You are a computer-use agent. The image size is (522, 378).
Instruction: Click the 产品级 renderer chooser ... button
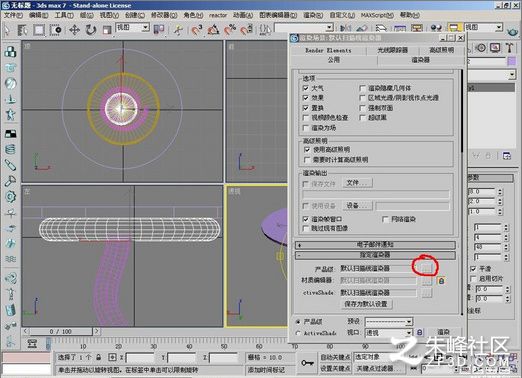426,268
